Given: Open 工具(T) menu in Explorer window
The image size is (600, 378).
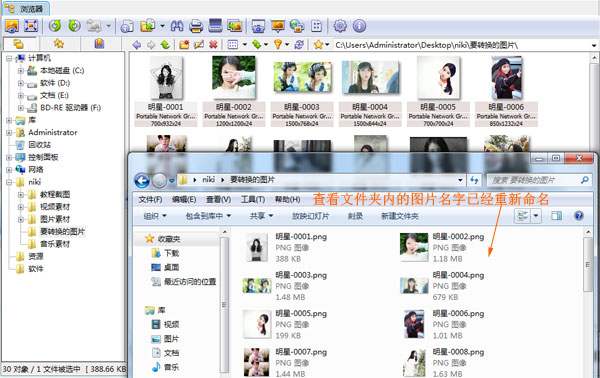Looking at the screenshot, I should (253, 199).
